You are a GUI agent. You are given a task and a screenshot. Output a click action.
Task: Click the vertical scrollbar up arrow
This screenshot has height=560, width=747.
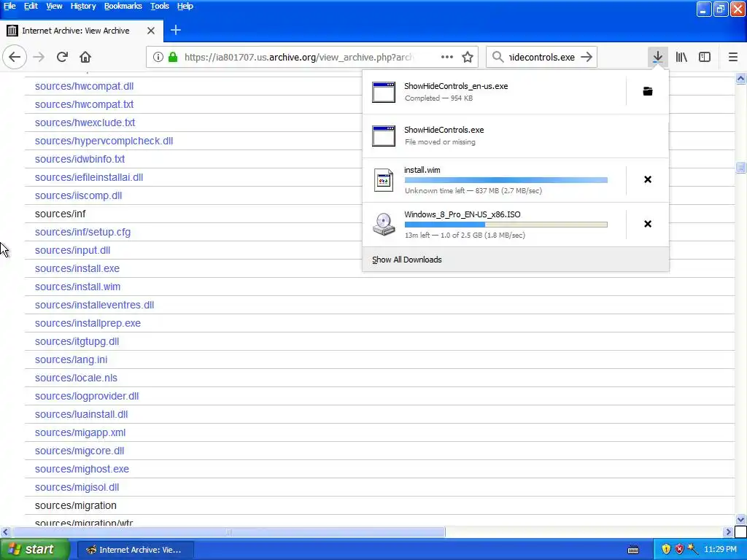click(x=740, y=79)
